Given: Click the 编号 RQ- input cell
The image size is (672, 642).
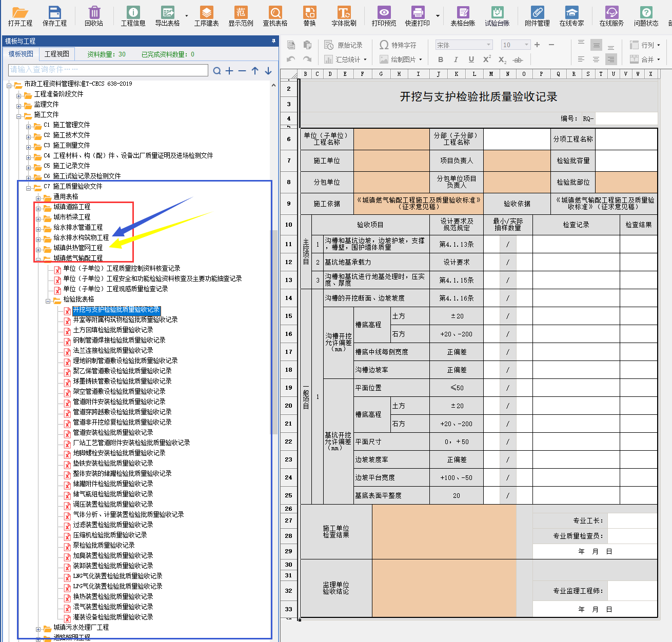Looking at the screenshot, I should [626, 118].
